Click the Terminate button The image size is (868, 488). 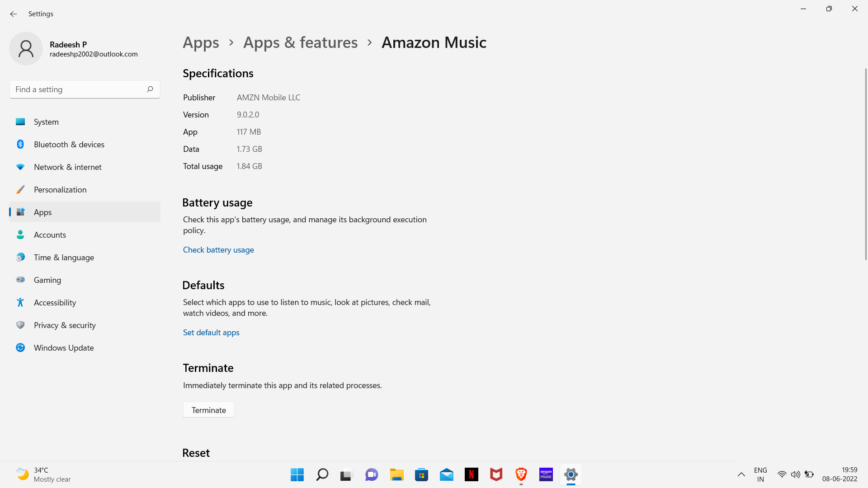209,409
